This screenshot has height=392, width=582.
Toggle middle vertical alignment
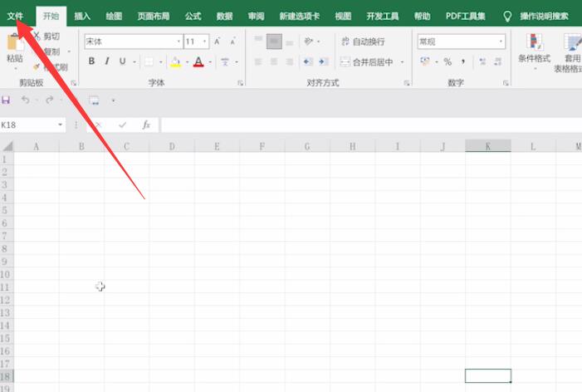[x=274, y=42]
